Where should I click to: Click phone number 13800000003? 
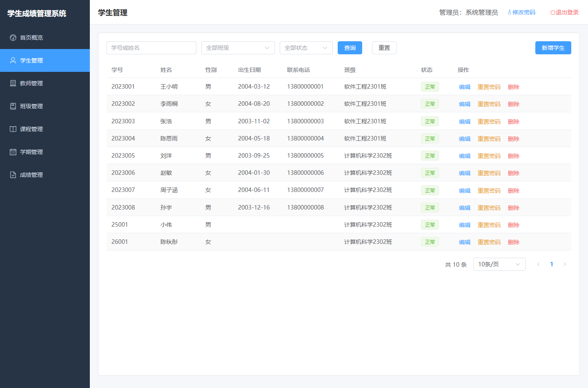click(x=305, y=121)
